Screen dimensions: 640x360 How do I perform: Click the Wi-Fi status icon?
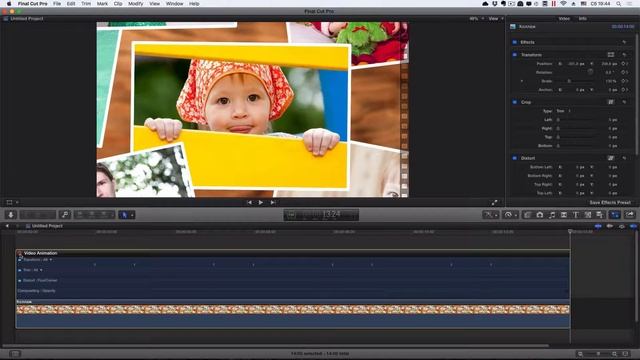[x=564, y=4]
